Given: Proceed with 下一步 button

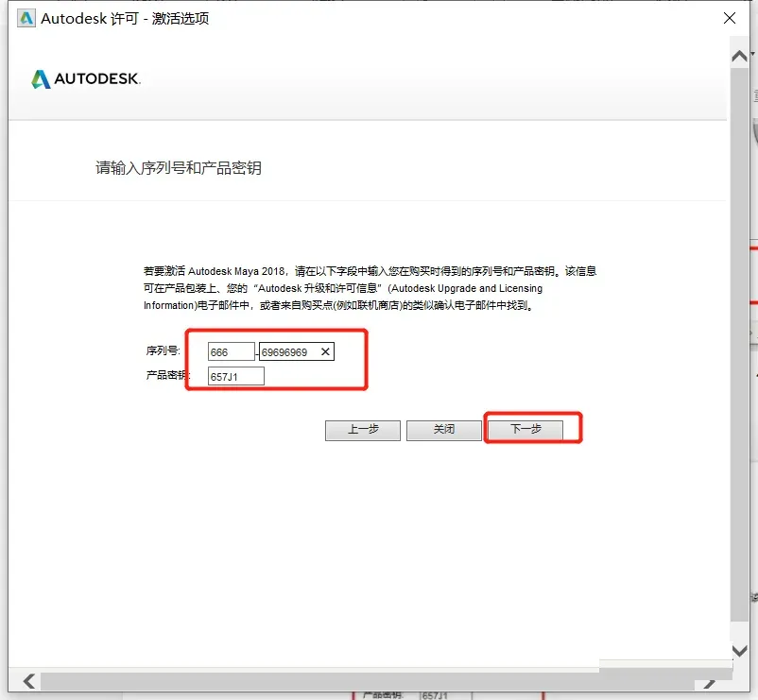Looking at the screenshot, I should tap(525, 430).
